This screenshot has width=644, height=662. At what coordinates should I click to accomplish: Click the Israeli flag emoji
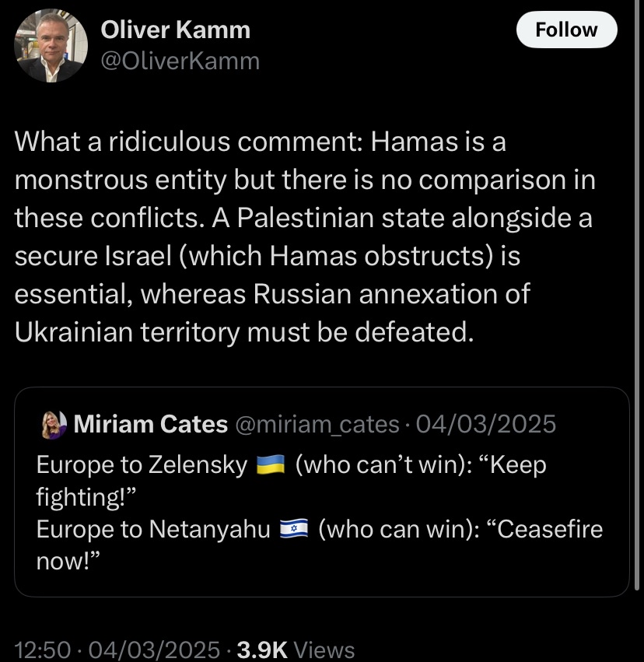tap(294, 529)
